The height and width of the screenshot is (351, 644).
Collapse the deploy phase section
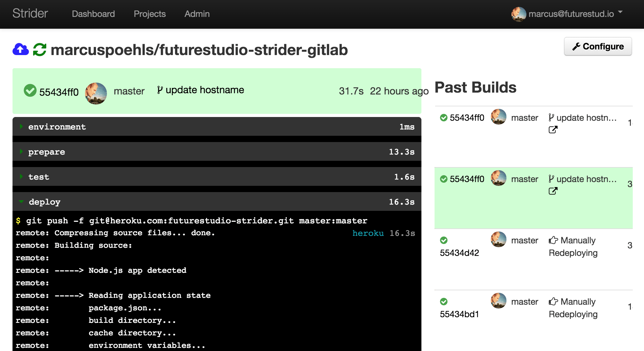pyautogui.click(x=217, y=202)
